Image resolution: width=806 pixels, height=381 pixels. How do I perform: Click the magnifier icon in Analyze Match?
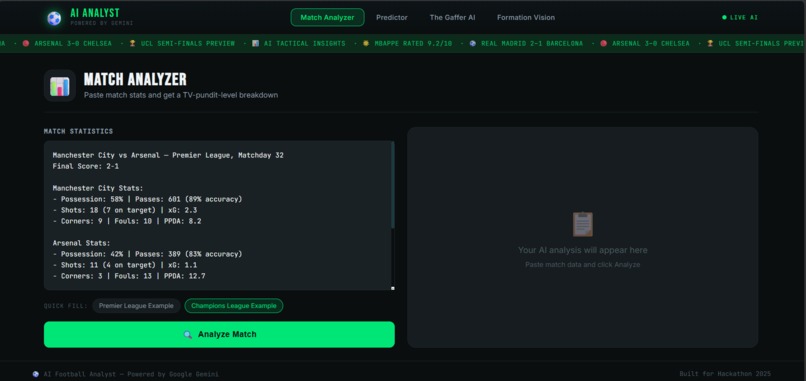click(188, 335)
